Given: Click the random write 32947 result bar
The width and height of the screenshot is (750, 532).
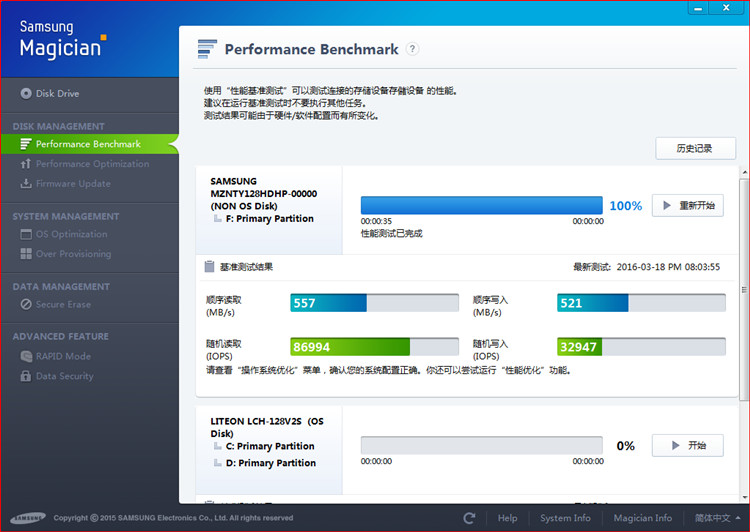Looking at the screenshot, I should [641, 347].
